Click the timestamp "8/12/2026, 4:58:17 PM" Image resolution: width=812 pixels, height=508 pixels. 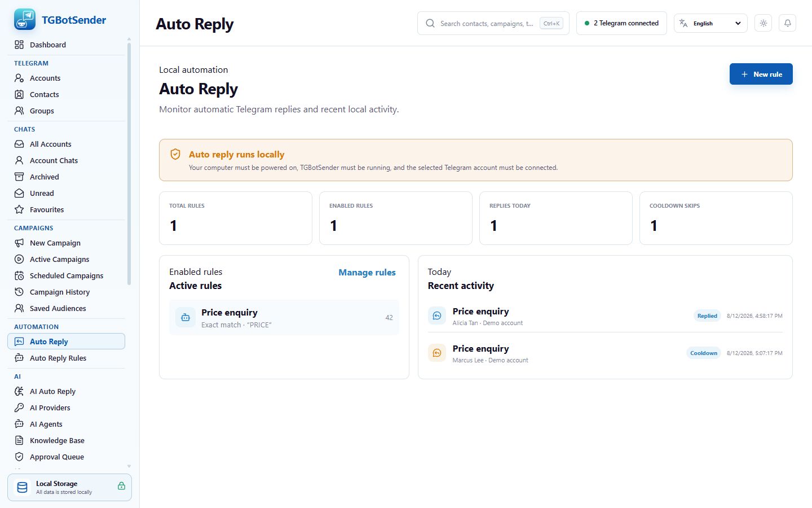pyautogui.click(x=754, y=316)
